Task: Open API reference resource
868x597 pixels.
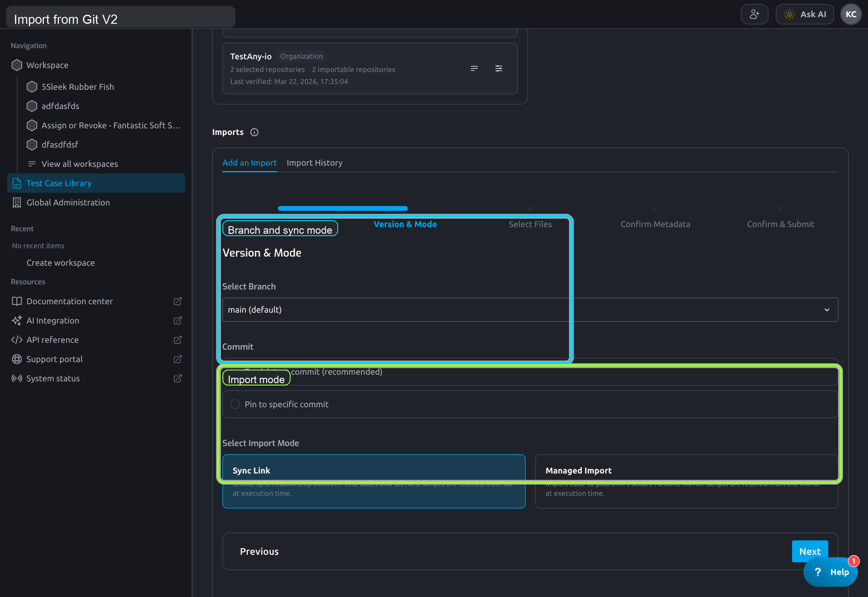Action: (52, 340)
